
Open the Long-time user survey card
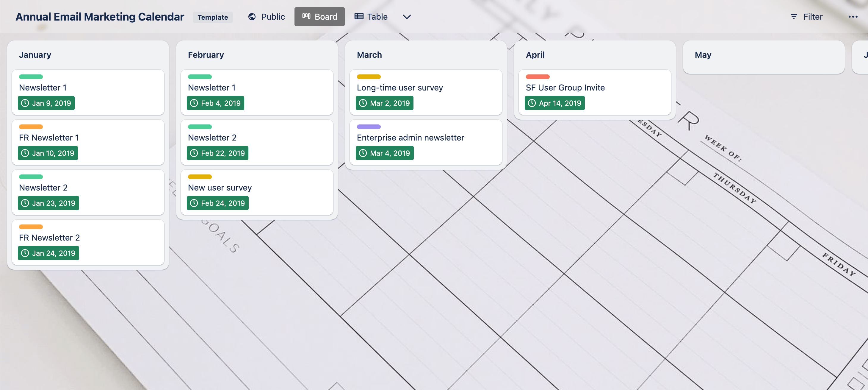pos(399,88)
